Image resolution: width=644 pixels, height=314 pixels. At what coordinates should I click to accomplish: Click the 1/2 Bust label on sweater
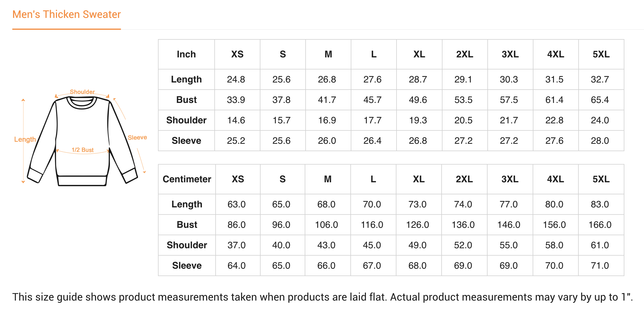click(x=83, y=150)
